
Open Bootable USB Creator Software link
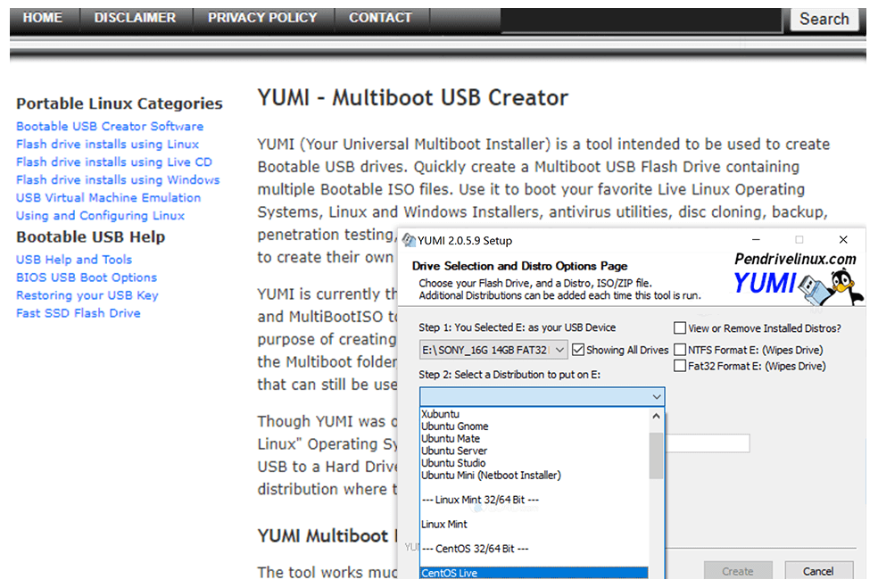pos(110,127)
